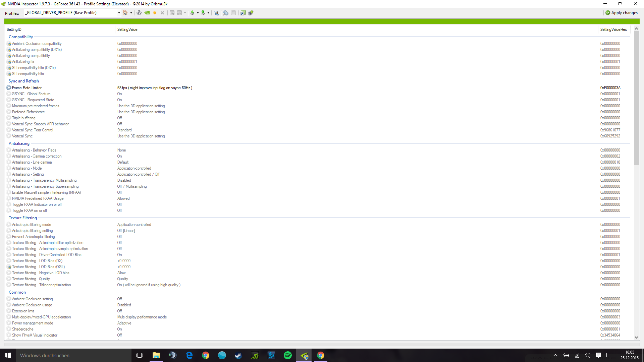Click the magnifier scan settings icon
Image resolution: width=644 pixels, height=362 pixels.
click(x=226, y=13)
